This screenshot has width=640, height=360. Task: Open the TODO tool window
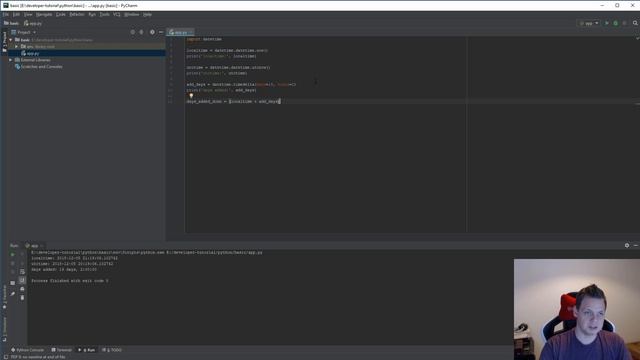[112, 350]
